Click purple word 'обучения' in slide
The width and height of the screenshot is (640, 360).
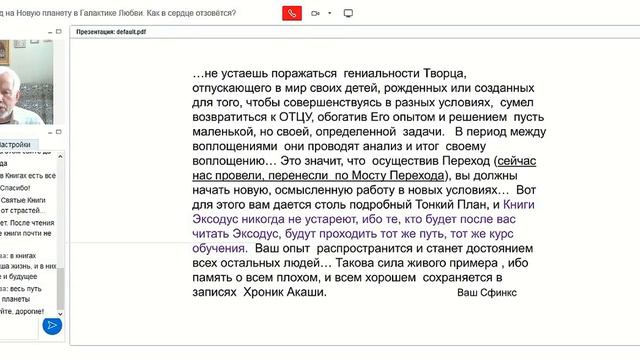tap(220, 249)
